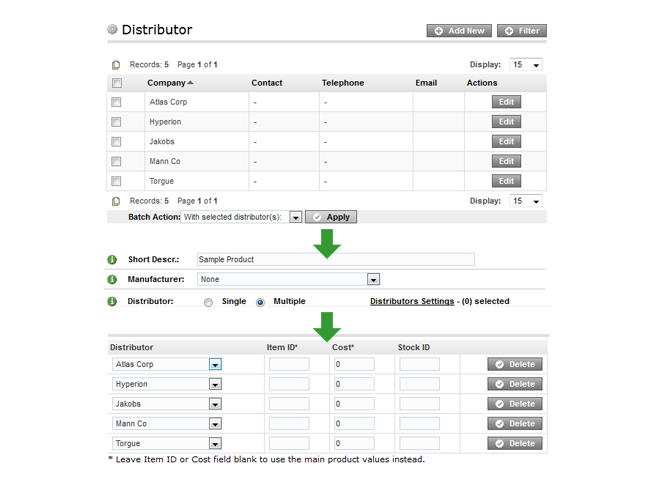Screen dimensions: 655x490
Task: Check the Hyperion row checkbox
Action: 116,122
